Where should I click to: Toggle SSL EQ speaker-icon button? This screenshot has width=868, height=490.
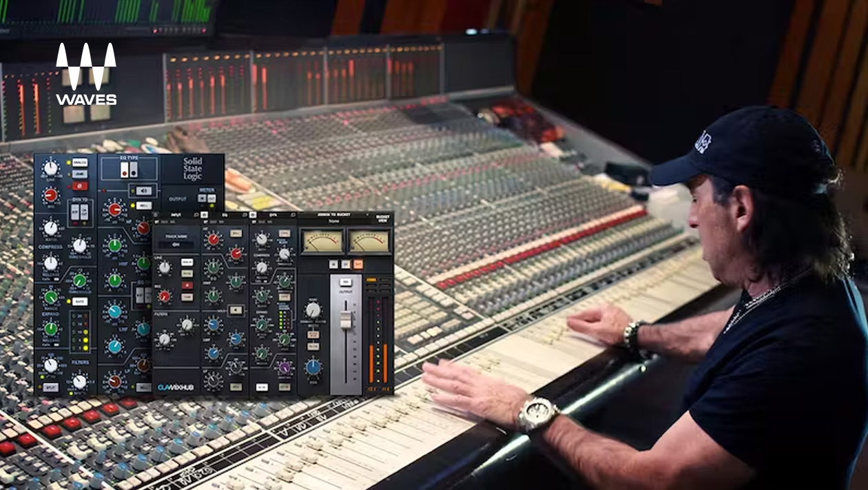click(144, 190)
